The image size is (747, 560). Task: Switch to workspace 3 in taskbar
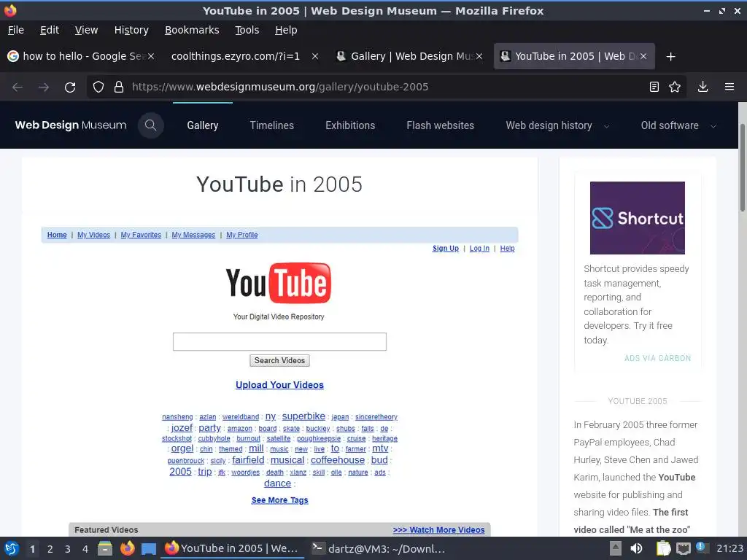coord(68,549)
